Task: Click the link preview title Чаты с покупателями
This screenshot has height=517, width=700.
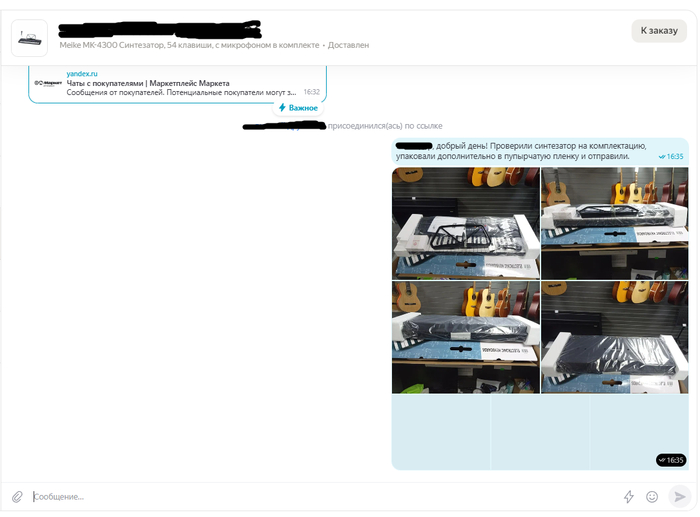Action: 148,83
